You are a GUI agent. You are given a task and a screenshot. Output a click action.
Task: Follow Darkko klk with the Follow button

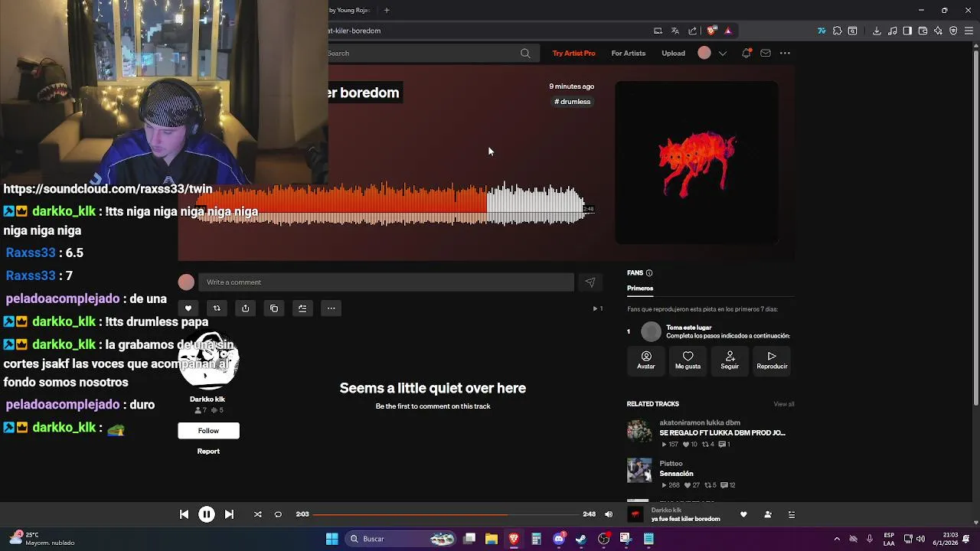(208, 431)
